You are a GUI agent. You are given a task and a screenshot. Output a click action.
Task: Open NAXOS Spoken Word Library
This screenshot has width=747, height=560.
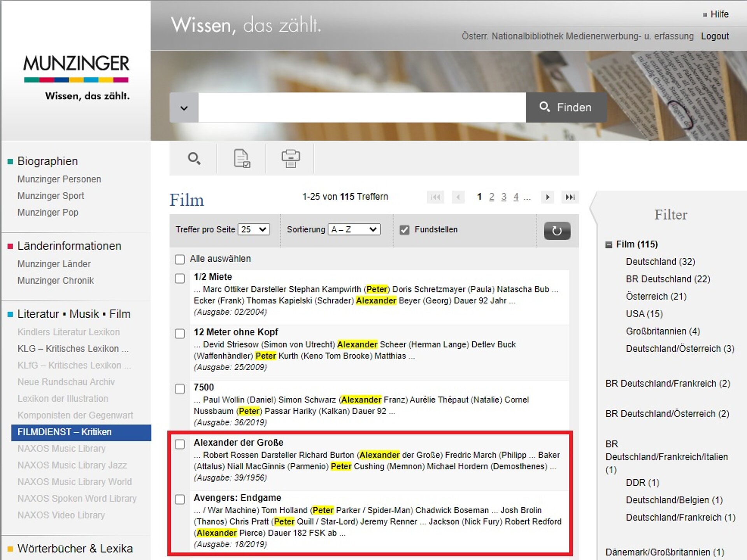coord(77,499)
